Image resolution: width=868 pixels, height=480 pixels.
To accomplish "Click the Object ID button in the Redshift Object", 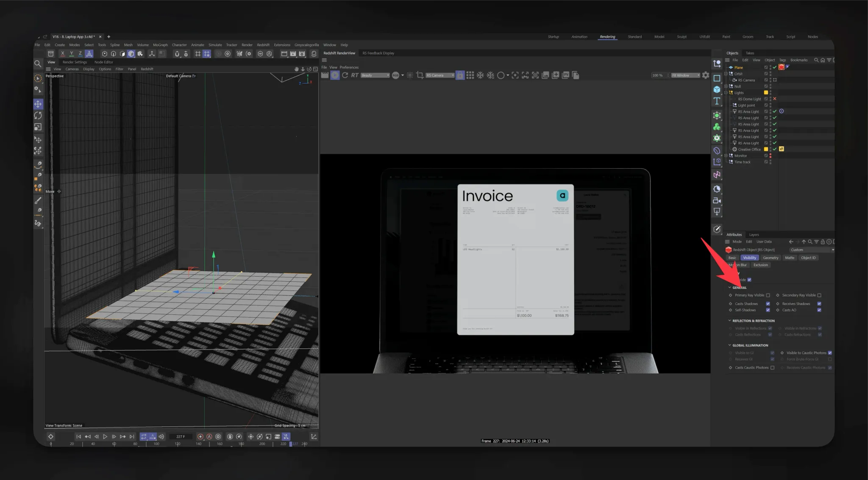I will point(808,258).
